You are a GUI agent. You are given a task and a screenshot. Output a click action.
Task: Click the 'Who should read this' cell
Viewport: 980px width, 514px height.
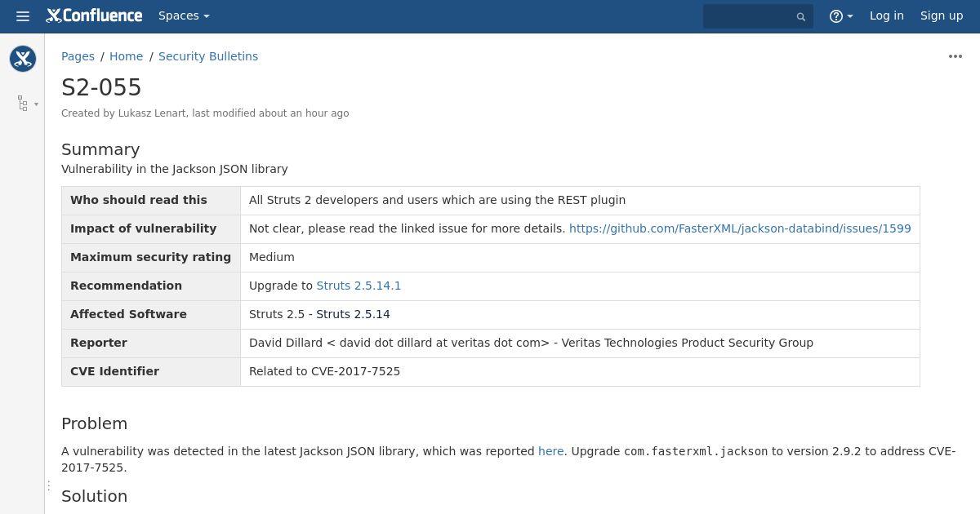click(x=151, y=201)
